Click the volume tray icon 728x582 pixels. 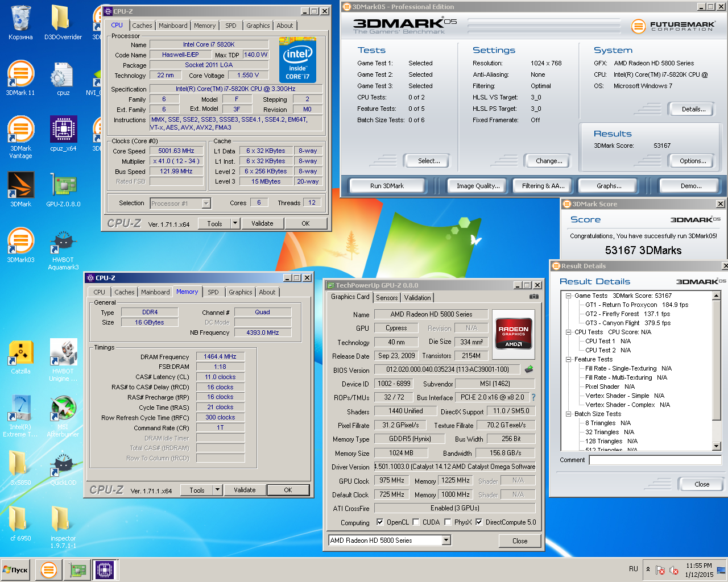pyautogui.click(x=674, y=570)
